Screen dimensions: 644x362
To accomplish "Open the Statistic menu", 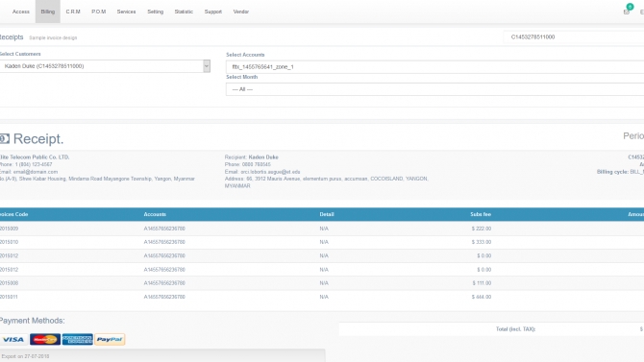I will [x=184, y=12].
